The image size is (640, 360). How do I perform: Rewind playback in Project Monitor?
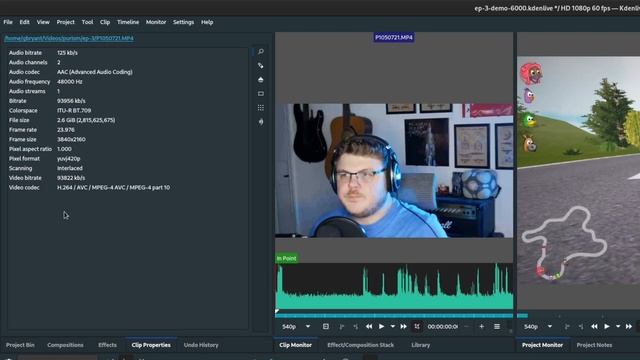click(594, 327)
